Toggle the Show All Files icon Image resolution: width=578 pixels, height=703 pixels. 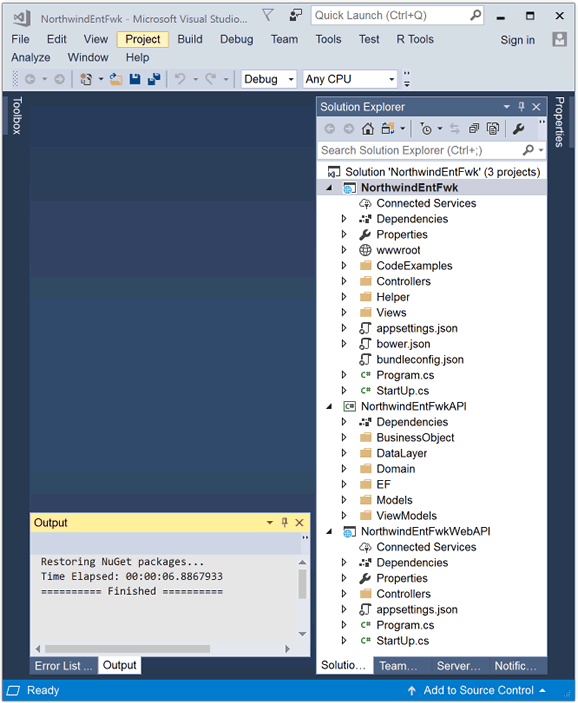(493, 129)
